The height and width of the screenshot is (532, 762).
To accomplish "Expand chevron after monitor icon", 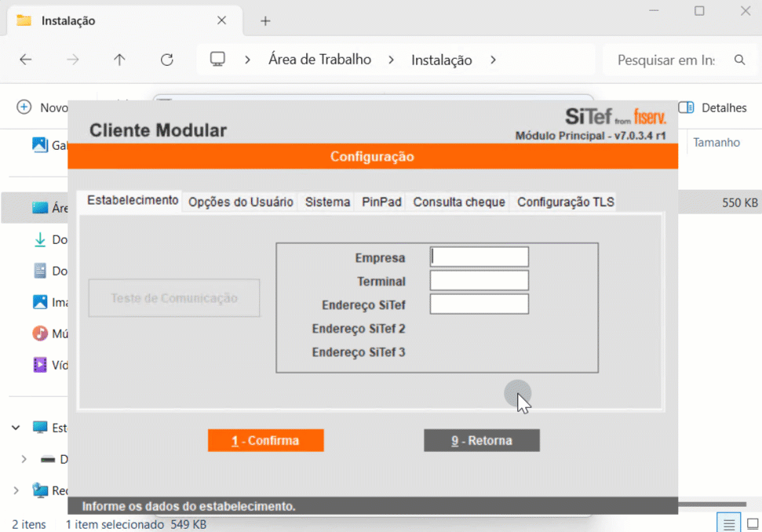I will (x=247, y=60).
